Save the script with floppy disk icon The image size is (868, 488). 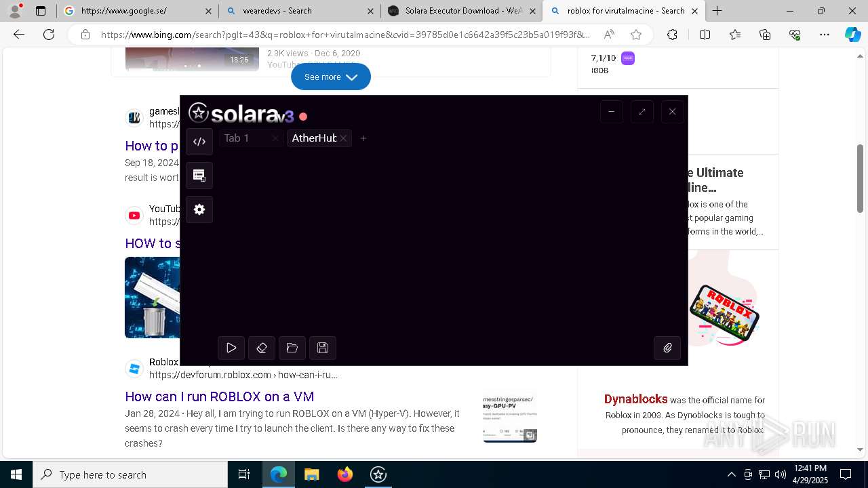[x=323, y=348]
